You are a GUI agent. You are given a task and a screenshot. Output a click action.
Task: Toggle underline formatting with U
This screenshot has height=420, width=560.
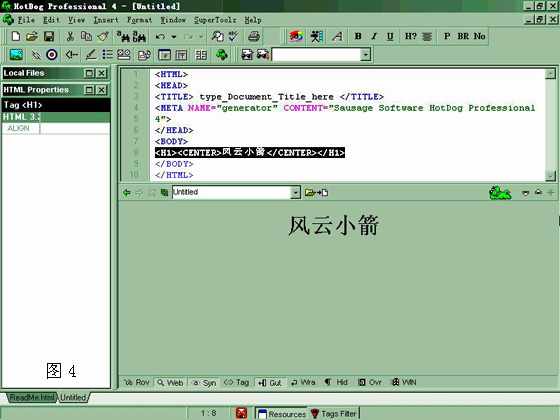(x=390, y=36)
